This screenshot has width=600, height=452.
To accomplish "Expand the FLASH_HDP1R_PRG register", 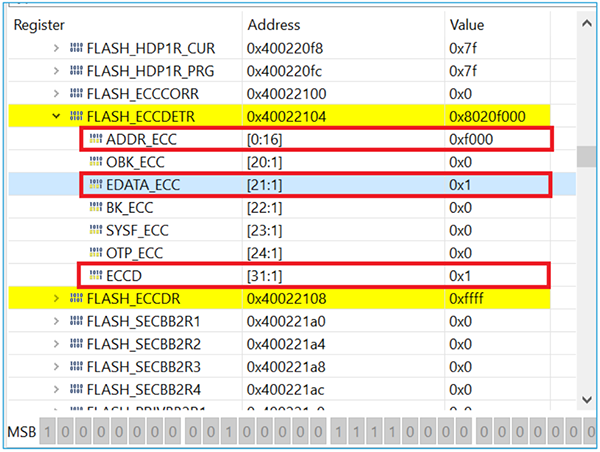I will [57, 71].
